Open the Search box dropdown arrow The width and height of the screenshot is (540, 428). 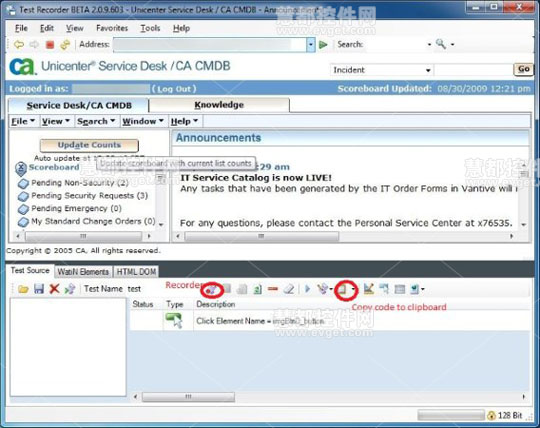[429, 44]
